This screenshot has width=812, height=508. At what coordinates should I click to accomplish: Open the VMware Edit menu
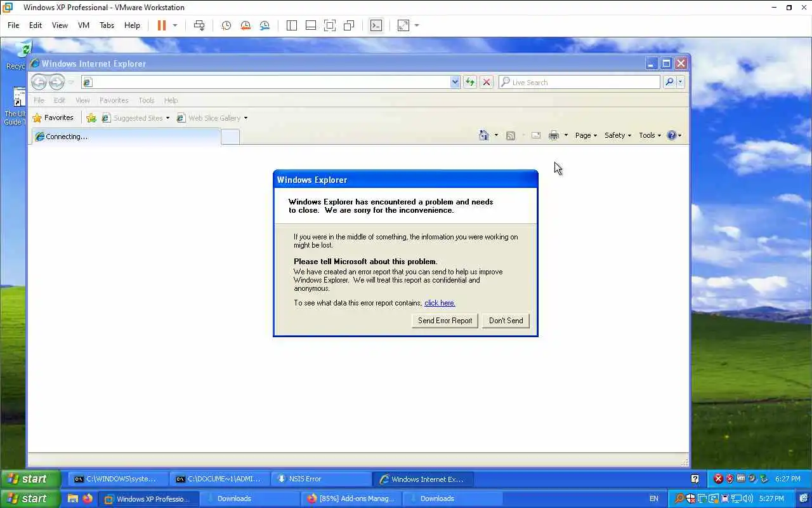(x=36, y=25)
